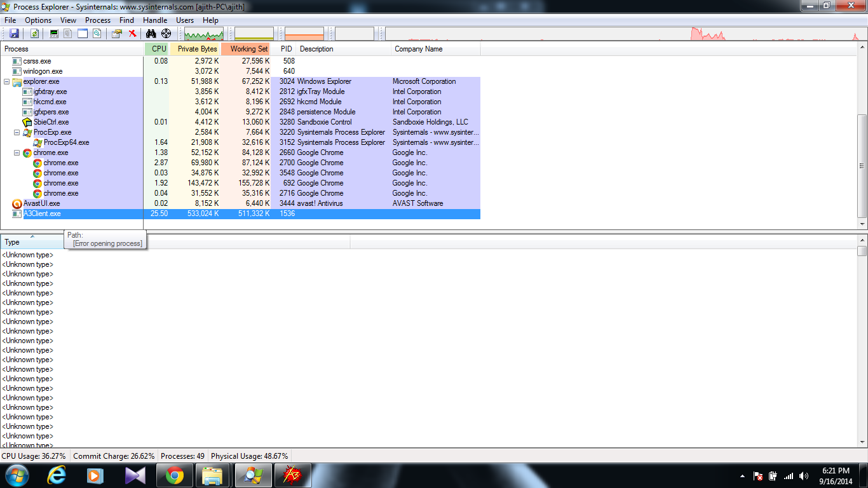Click the AvastUI.exe orange icon
The height and width of the screenshot is (488, 868).
[x=17, y=203]
